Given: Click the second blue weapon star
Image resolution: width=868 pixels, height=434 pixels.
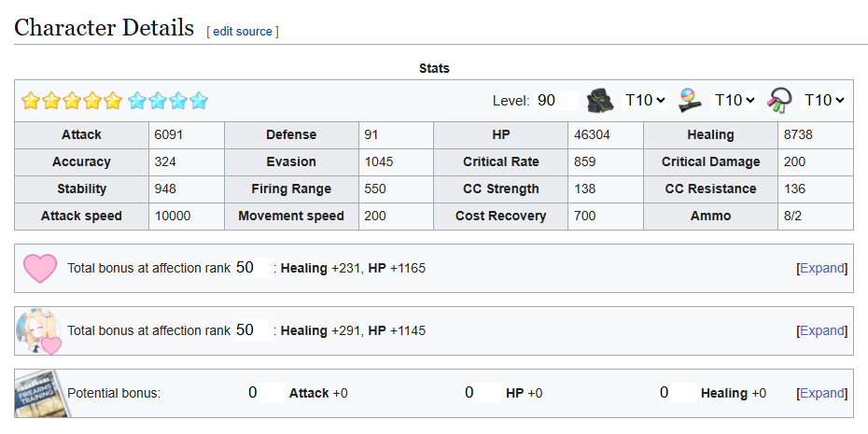Looking at the screenshot, I should 158,101.
